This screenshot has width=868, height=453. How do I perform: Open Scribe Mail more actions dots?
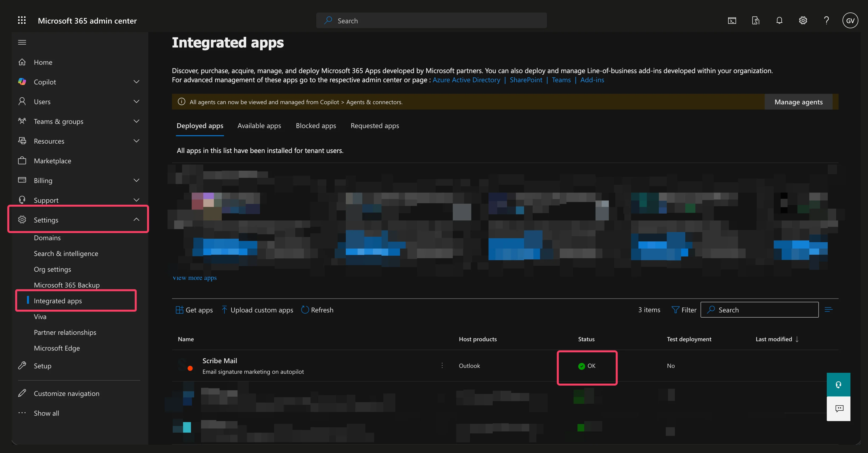[x=442, y=365]
